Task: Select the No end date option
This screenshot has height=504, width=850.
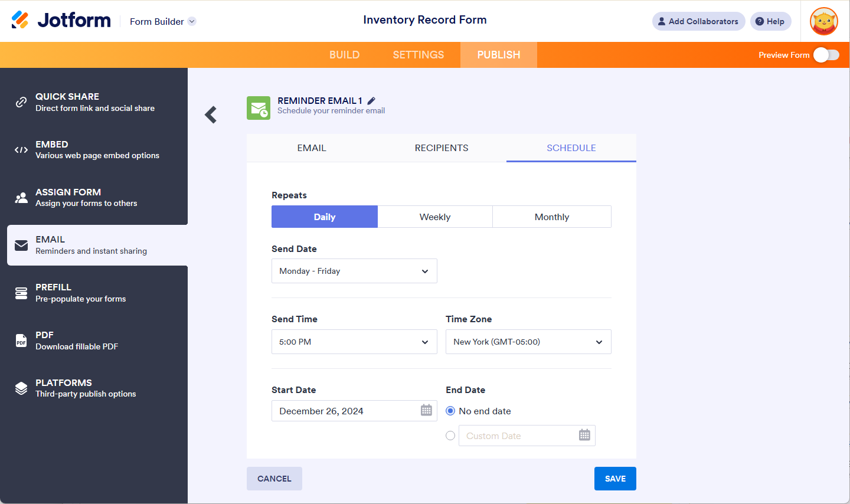Action: coord(450,411)
